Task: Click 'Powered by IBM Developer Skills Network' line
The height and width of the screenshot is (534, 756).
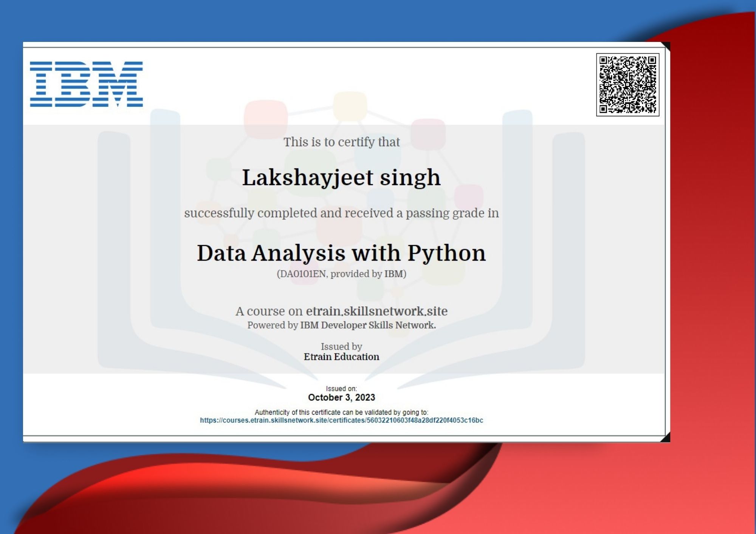Action: pyautogui.click(x=341, y=325)
